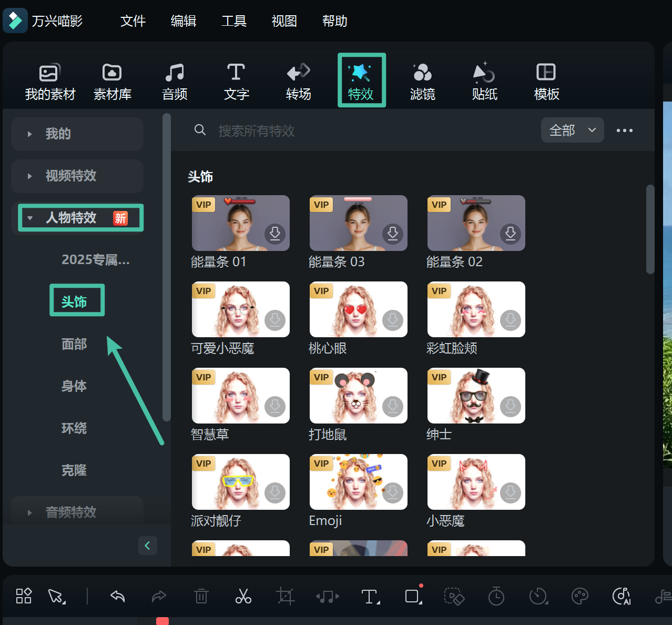The height and width of the screenshot is (625, 672).
Task: Click the Undo arrow icon
Action: coord(117,596)
